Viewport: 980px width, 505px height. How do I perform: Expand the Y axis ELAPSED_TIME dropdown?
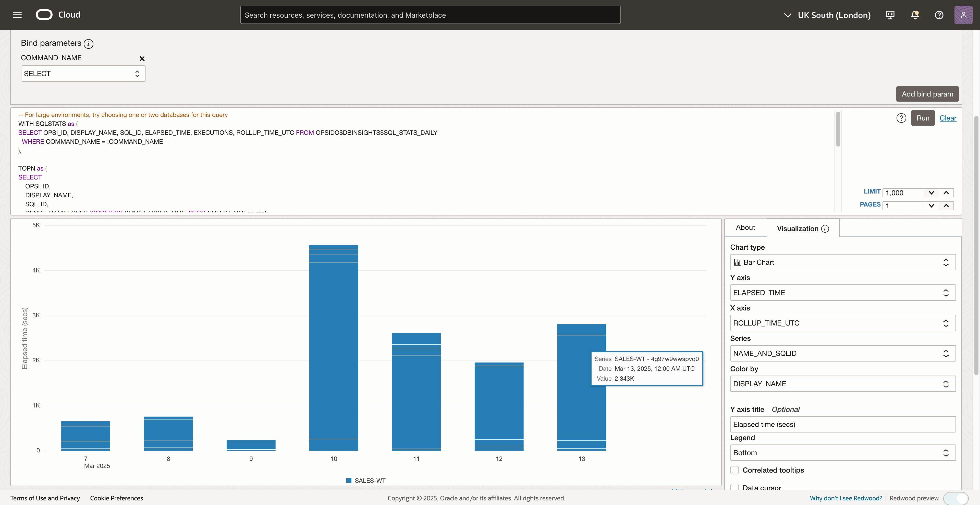point(843,293)
